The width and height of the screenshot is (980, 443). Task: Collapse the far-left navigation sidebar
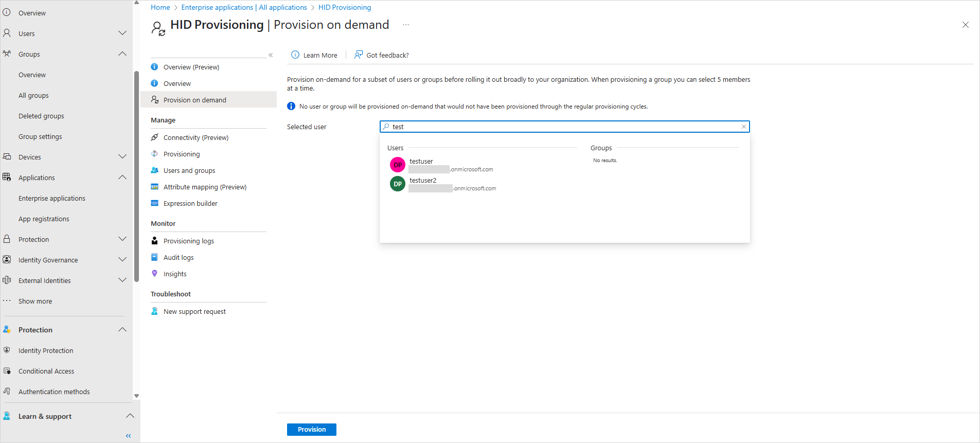pos(129,436)
